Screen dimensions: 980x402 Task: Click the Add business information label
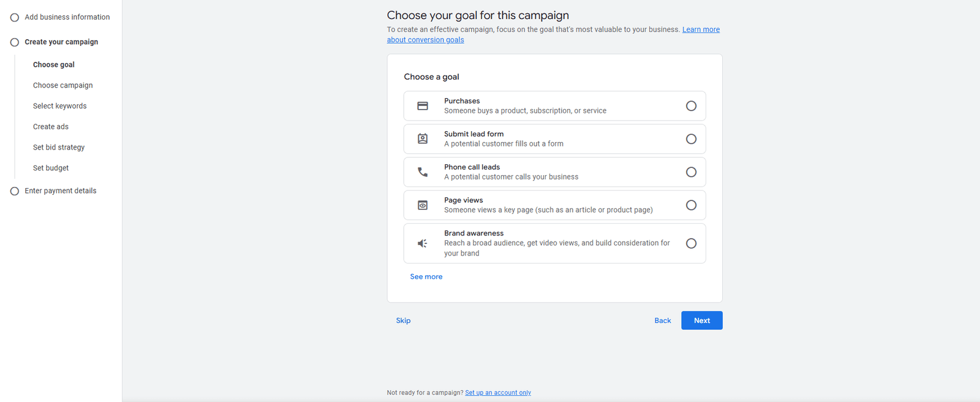tap(67, 17)
